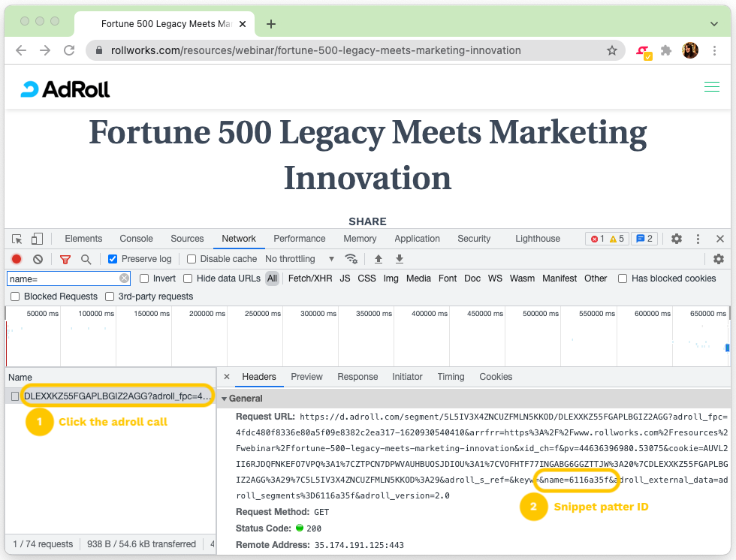This screenshot has height=560, width=736.
Task: Open DevTools settings gear
Action: pyautogui.click(x=677, y=239)
